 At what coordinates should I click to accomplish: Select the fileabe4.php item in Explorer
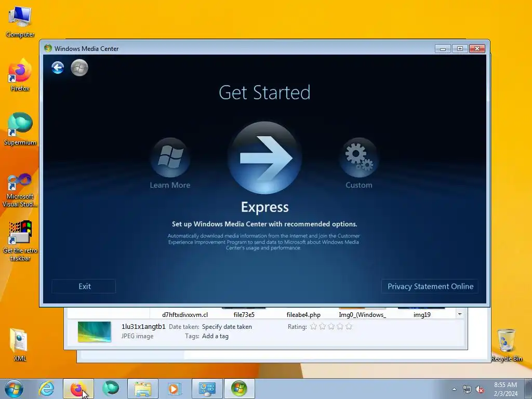pyautogui.click(x=303, y=314)
